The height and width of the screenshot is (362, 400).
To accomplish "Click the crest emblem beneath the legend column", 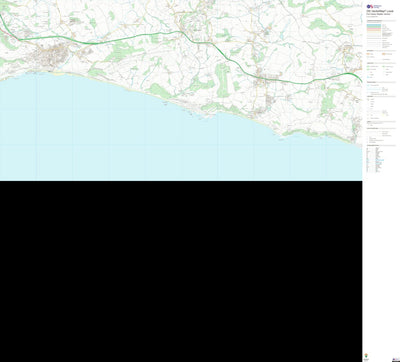I will (x=366, y=355).
